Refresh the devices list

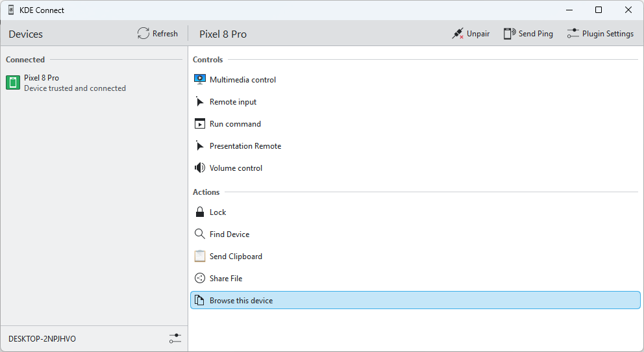[x=158, y=34]
